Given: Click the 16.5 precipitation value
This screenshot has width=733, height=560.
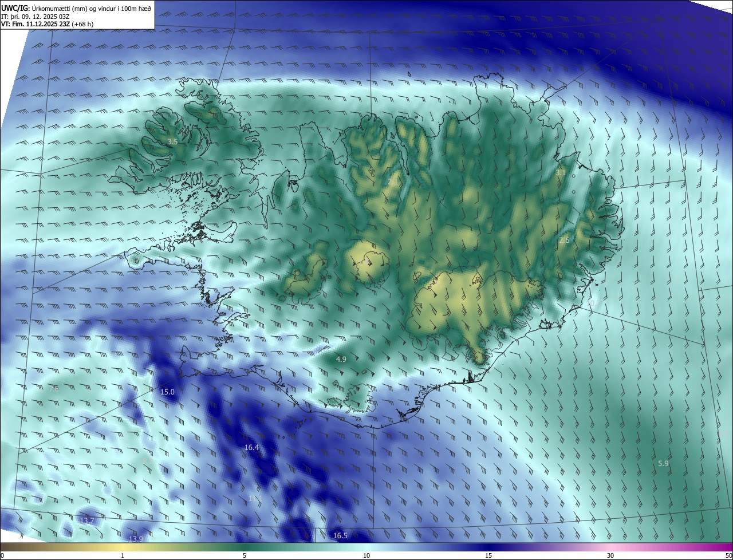Looking at the screenshot, I should click(340, 535).
